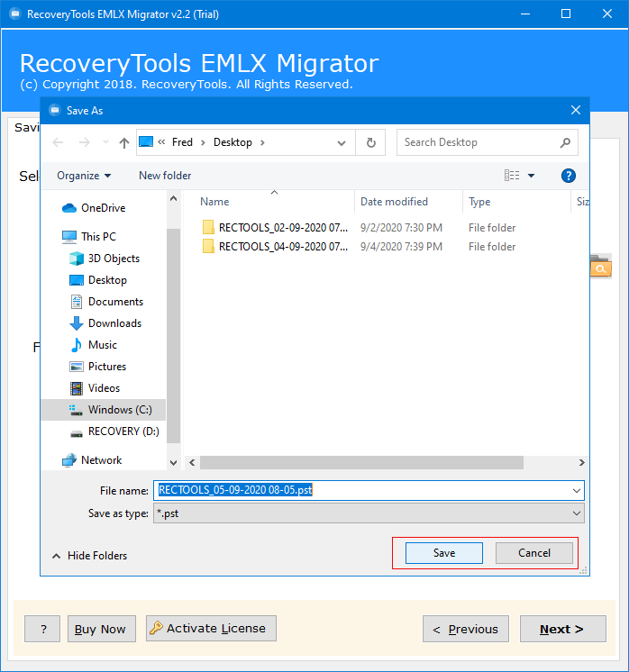Click folder icon of RECTOOLS_02-09-2020
The height and width of the screenshot is (672, 629).
click(x=208, y=227)
